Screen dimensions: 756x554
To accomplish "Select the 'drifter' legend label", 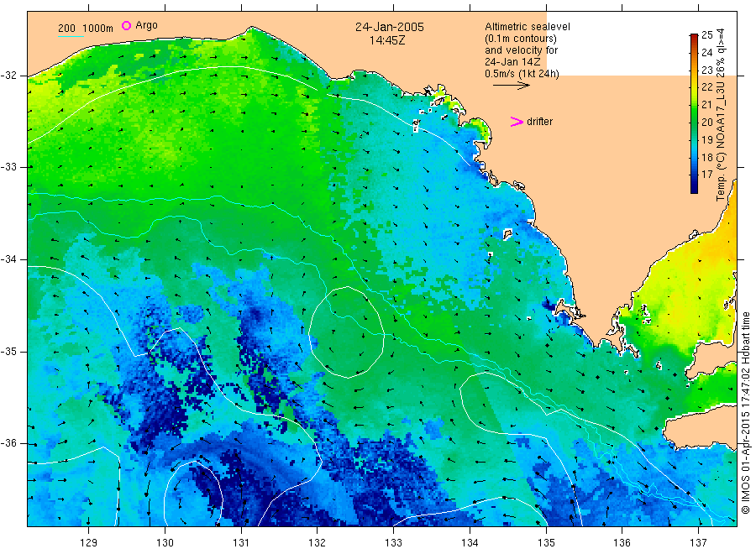I will click(539, 122).
